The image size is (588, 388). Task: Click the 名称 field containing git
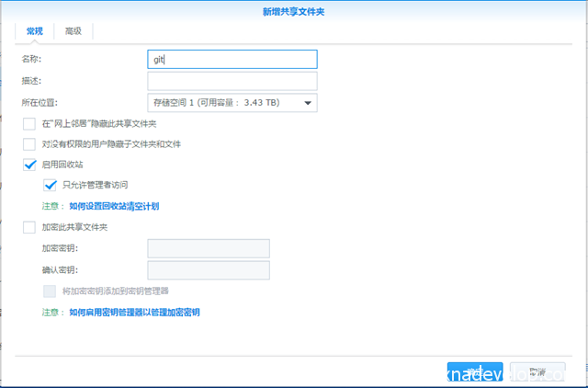pos(232,59)
